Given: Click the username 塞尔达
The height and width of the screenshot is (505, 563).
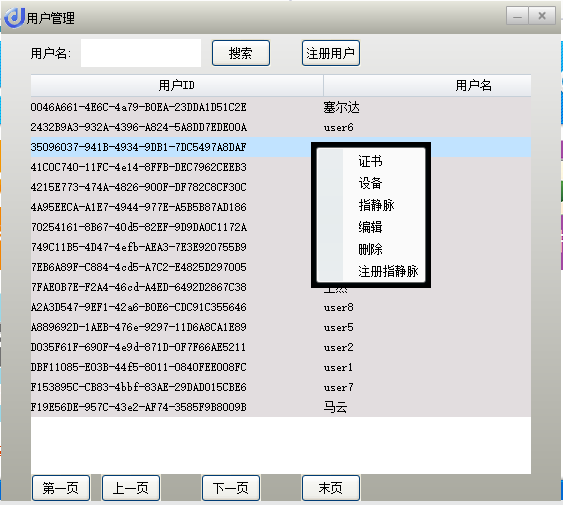Looking at the screenshot, I should pos(341,107).
